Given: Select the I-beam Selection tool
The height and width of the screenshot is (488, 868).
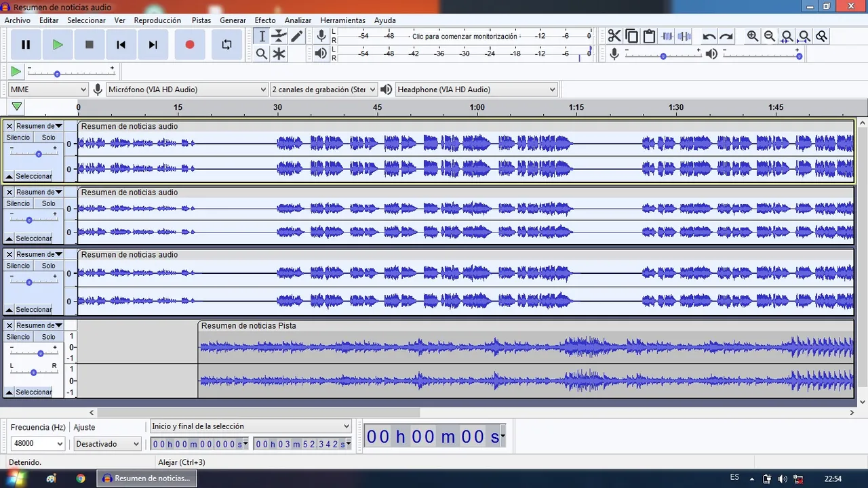Looking at the screenshot, I should [x=262, y=37].
